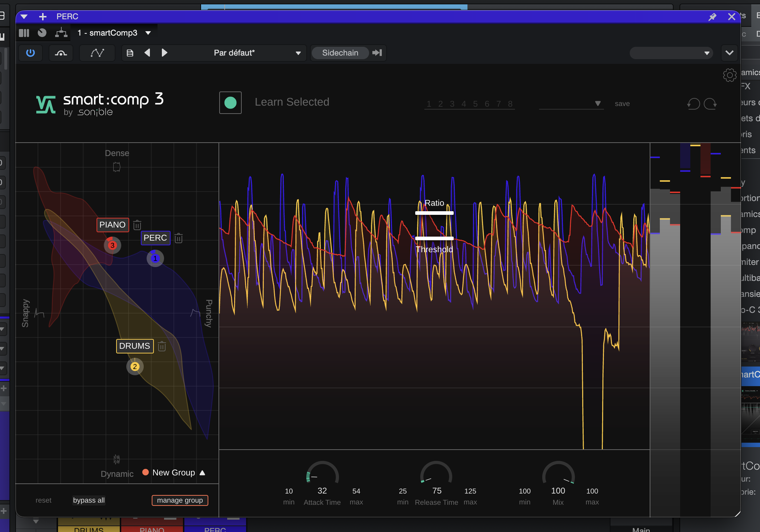The height and width of the screenshot is (532, 760).
Task: Click the undo arrow icon
Action: click(x=693, y=104)
